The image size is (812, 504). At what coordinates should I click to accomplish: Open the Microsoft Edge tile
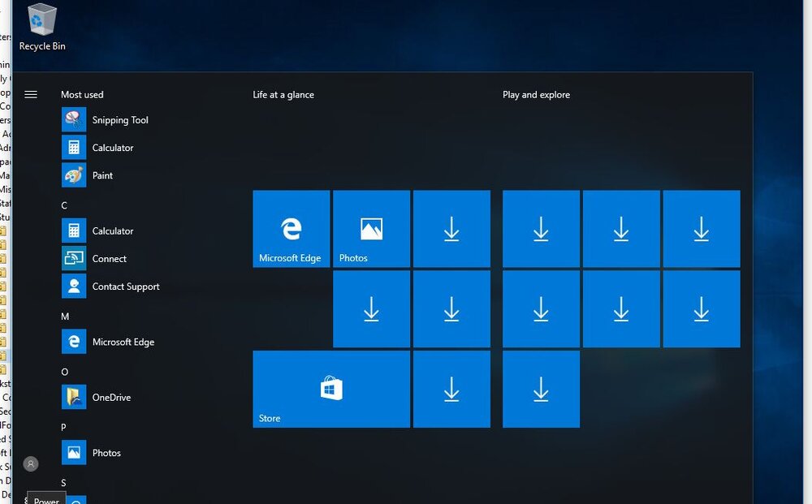[x=291, y=229]
